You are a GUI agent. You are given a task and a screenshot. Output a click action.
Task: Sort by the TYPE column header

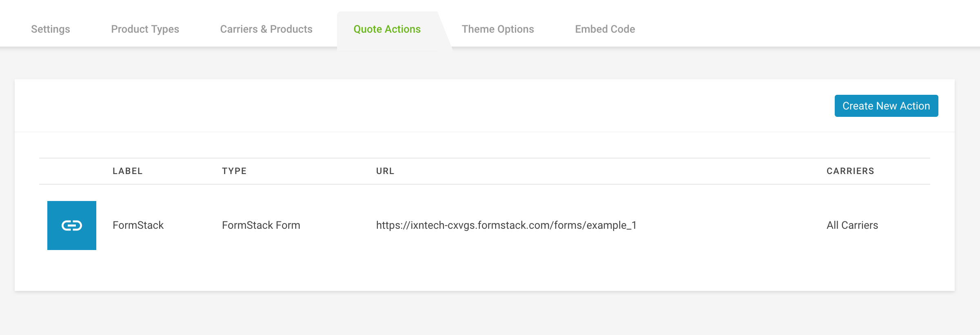click(234, 171)
